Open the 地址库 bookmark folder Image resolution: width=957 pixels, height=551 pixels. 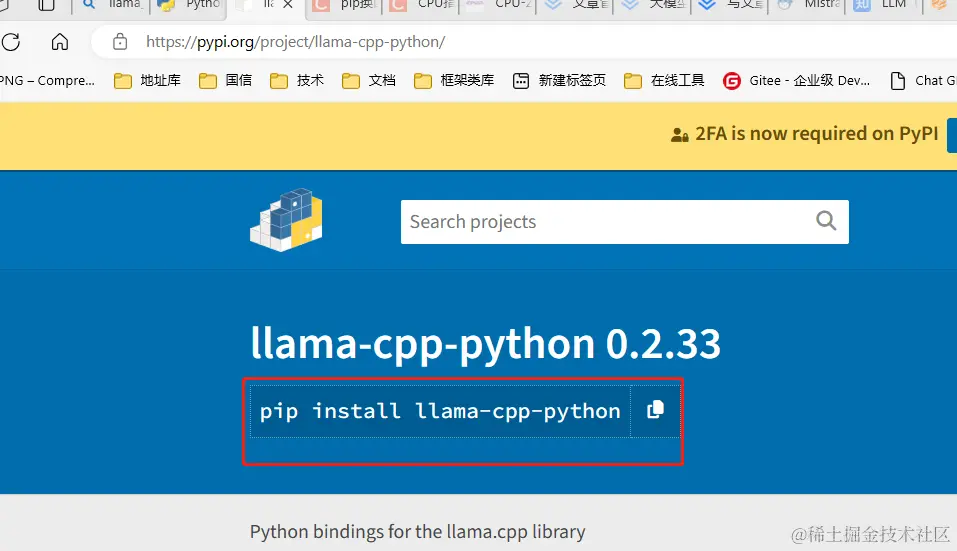[x=147, y=81]
